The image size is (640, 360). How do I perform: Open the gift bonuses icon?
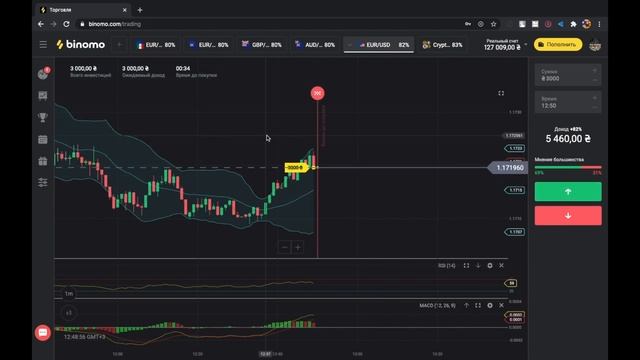[x=43, y=161]
